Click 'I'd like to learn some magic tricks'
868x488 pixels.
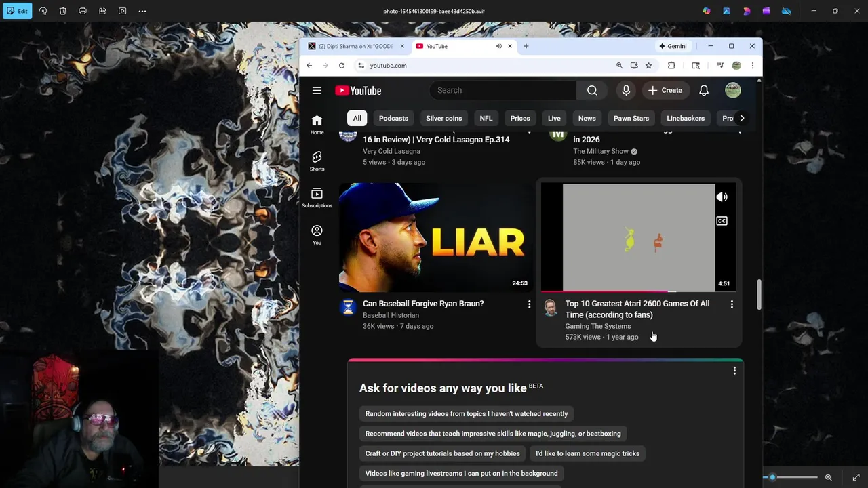pos(587,453)
